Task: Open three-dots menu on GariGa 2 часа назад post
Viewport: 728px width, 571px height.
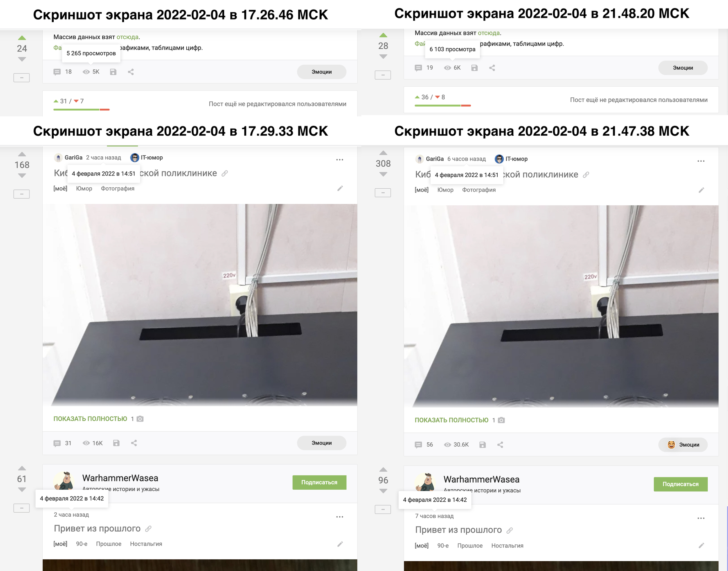Action: click(x=340, y=160)
